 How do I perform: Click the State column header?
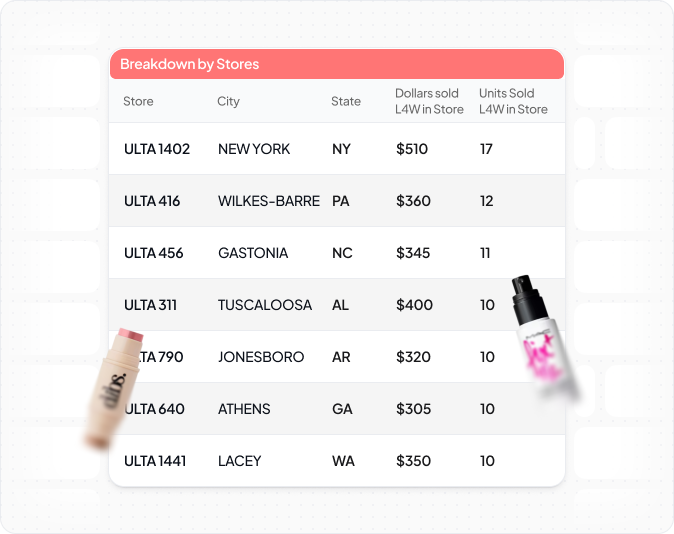point(346,102)
